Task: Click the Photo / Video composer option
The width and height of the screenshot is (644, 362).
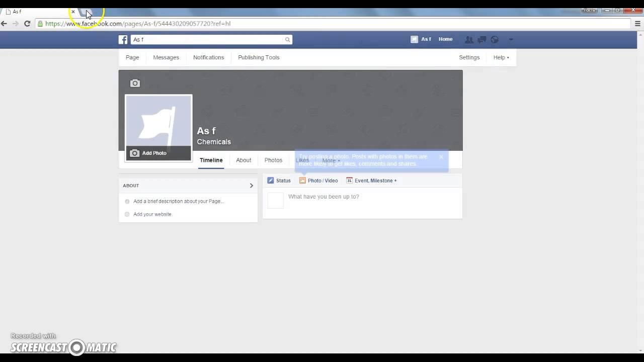Action: click(x=318, y=180)
